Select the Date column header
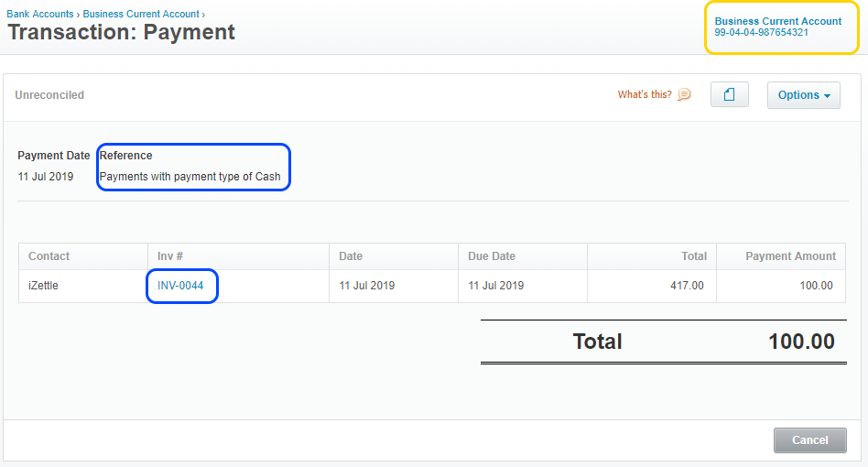The width and height of the screenshot is (868, 467). pyautogui.click(x=352, y=256)
